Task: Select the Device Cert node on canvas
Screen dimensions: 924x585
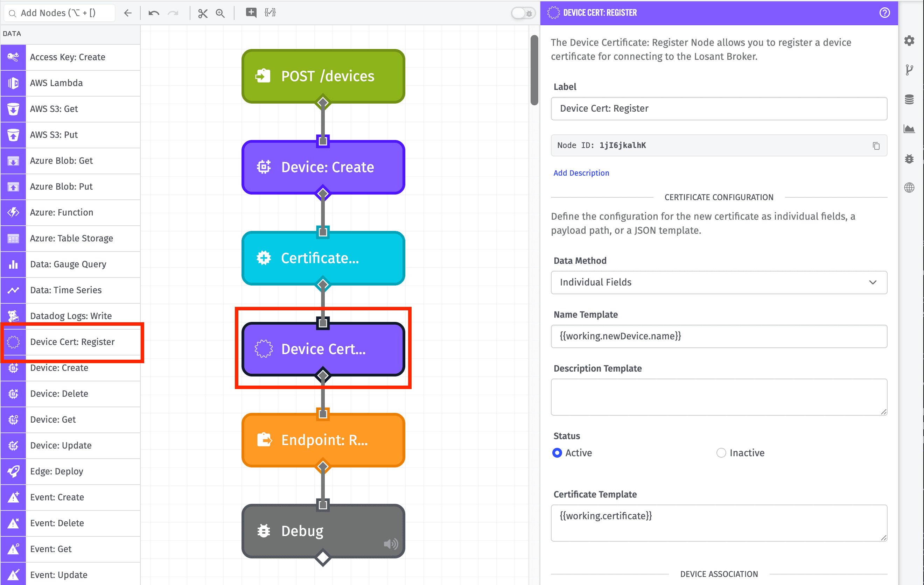Action: pyautogui.click(x=323, y=349)
